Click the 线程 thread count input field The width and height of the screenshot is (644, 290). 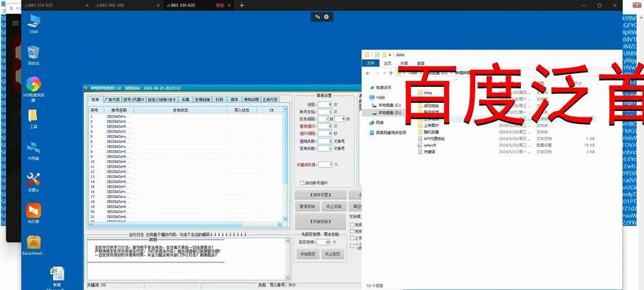click(x=325, y=105)
